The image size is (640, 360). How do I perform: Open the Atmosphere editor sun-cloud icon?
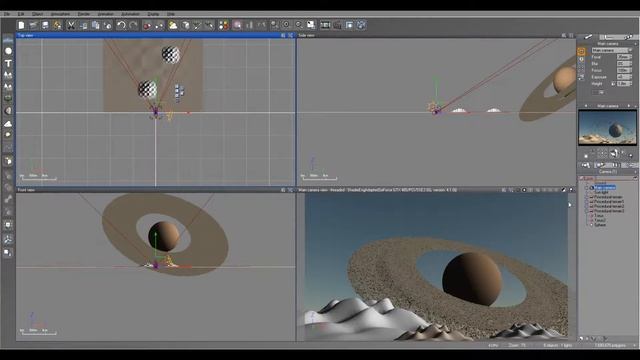pyautogui.click(x=173, y=25)
